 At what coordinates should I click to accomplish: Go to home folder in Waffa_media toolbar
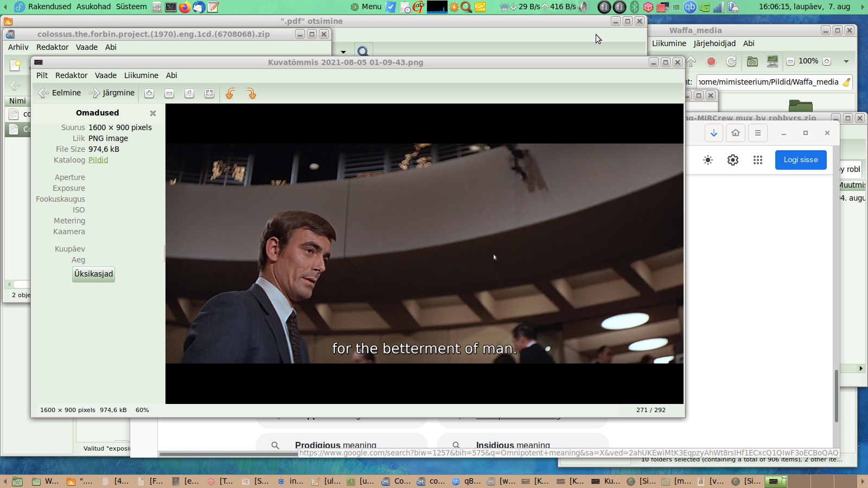click(752, 61)
